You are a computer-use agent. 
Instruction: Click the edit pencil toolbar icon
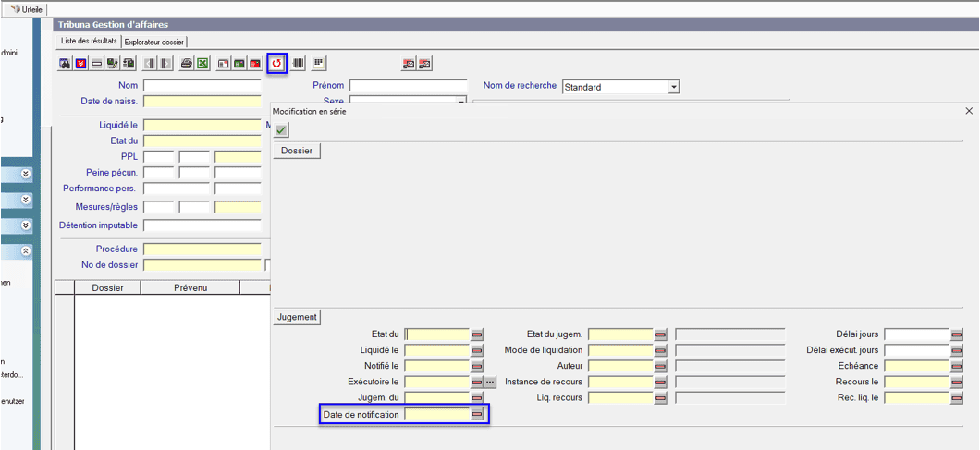click(x=113, y=63)
